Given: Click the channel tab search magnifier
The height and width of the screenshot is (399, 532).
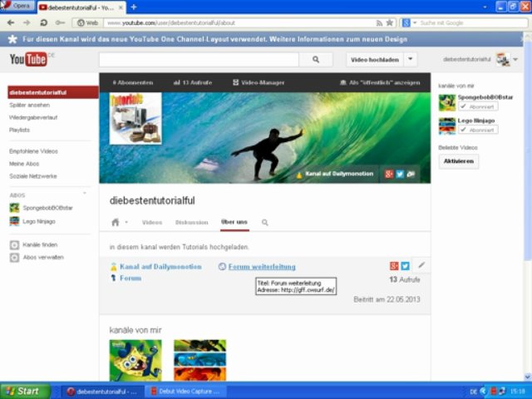Looking at the screenshot, I should pyautogui.click(x=265, y=223).
